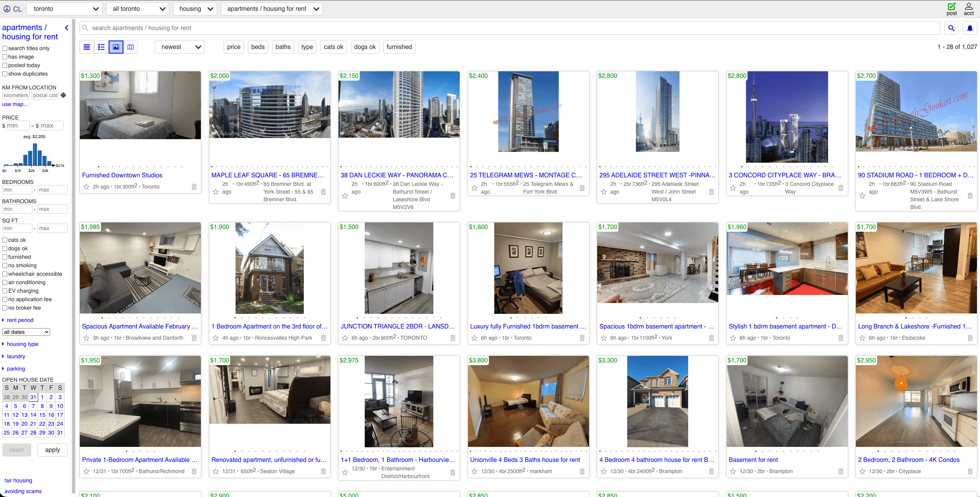Click the search apartments text field

(509, 28)
